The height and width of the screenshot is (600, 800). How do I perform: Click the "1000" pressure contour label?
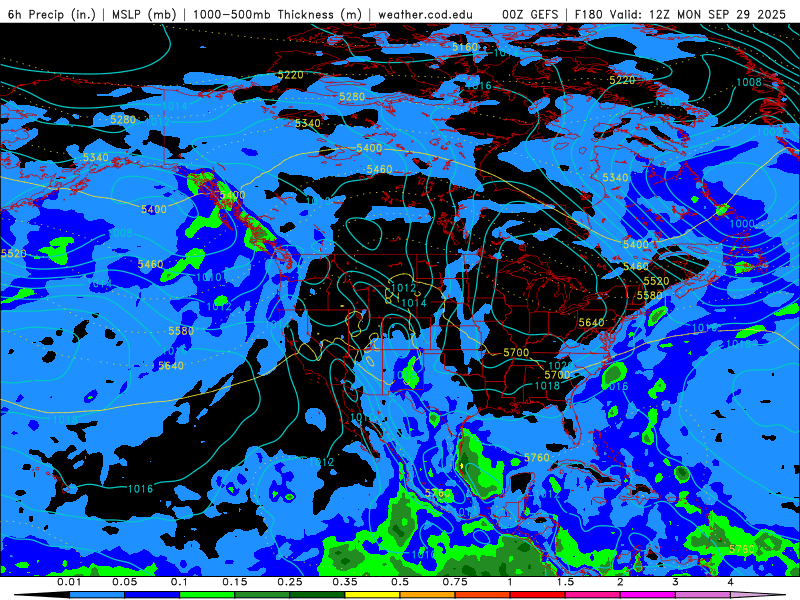click(x=742, y=223)
